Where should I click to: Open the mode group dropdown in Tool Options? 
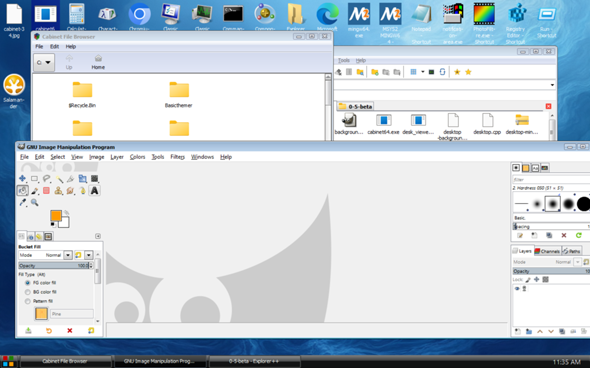[88, 255]
